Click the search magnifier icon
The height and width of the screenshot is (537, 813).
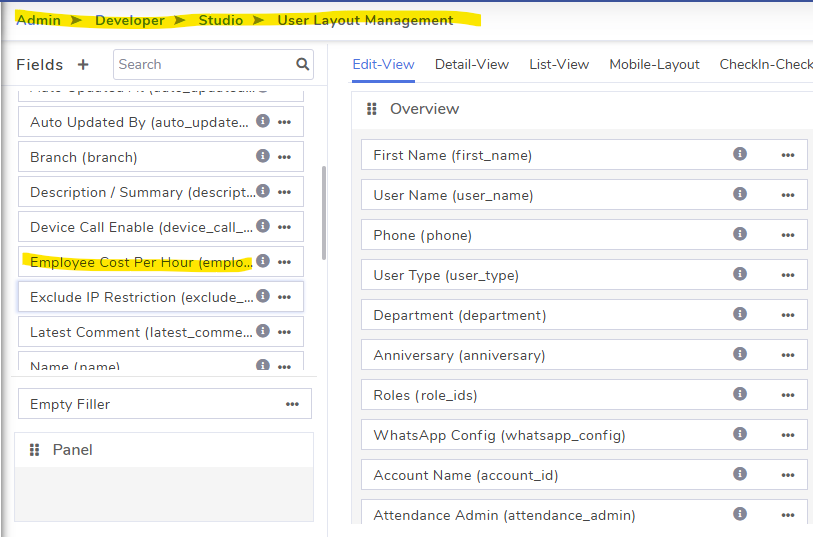pyautogui.click(x=302, y=64)
